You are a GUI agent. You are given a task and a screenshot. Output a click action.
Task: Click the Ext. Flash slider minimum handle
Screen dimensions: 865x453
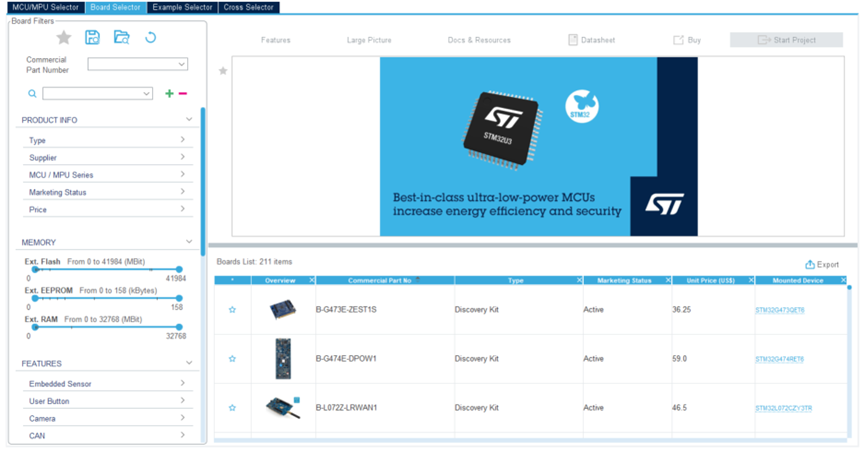point(35,269)
